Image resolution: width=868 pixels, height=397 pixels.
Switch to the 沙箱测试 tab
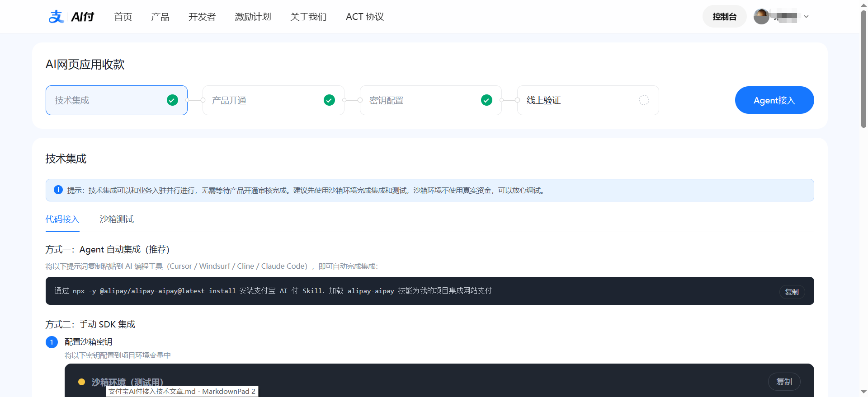coord(117,220)
